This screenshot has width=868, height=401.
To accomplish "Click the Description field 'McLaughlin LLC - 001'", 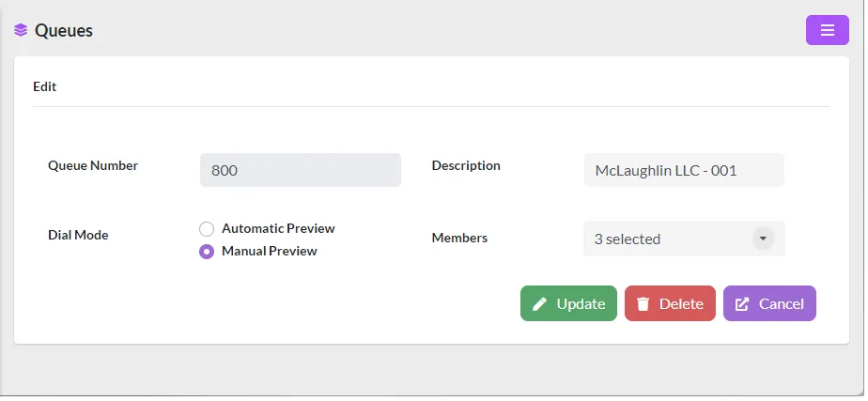I will 684,170.
